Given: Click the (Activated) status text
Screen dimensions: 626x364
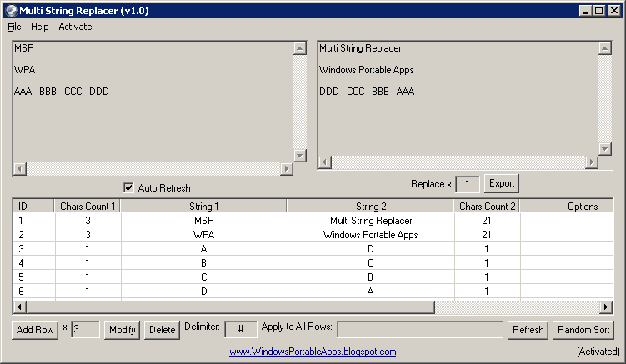Looking at the screenshot, I should 598,352.
